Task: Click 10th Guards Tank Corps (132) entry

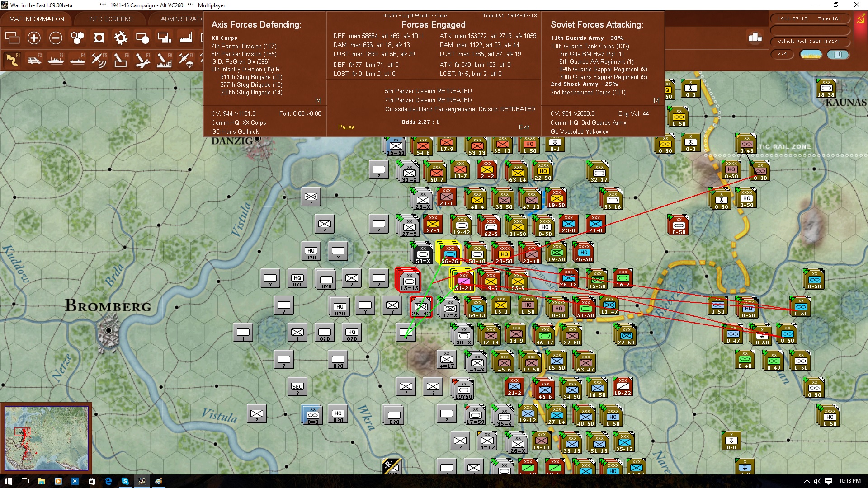Action: [x=590, y=46]
